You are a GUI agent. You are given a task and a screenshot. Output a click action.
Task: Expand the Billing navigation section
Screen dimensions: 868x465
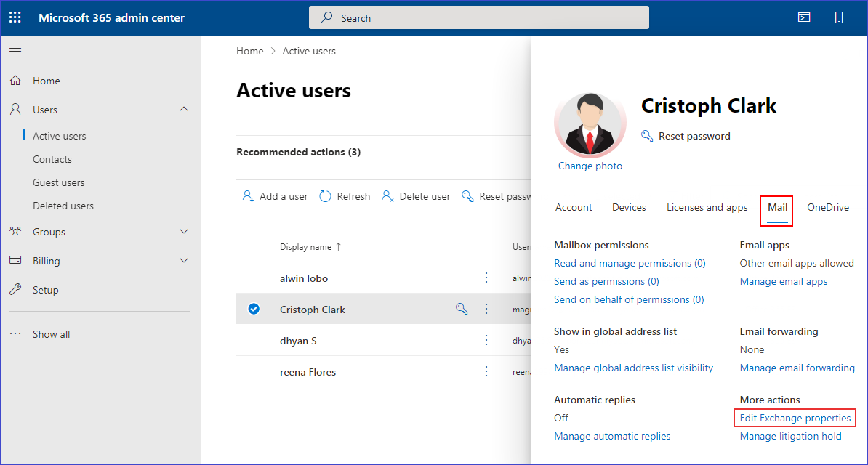184,261
